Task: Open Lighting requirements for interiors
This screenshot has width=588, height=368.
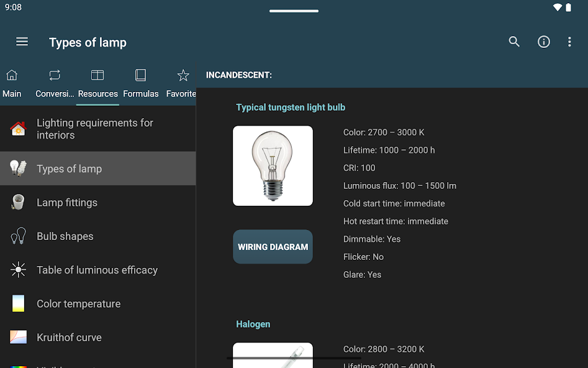Action: tap(98, 129)
